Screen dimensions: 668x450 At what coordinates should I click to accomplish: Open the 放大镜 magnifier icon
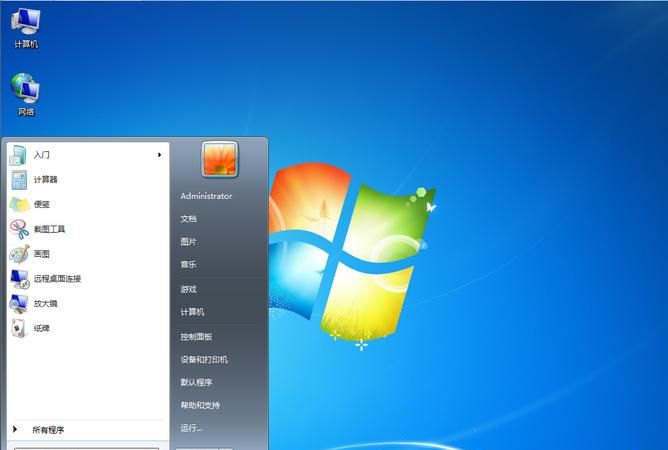pyautogui.click(x=20, y=303)
